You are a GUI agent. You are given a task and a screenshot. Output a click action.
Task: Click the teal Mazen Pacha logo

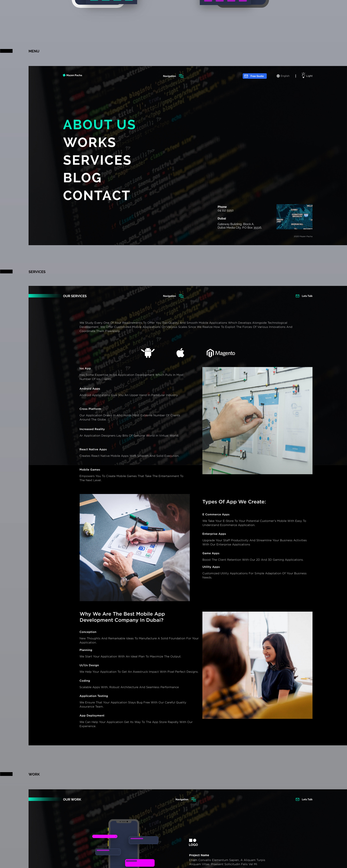(64, 76)
